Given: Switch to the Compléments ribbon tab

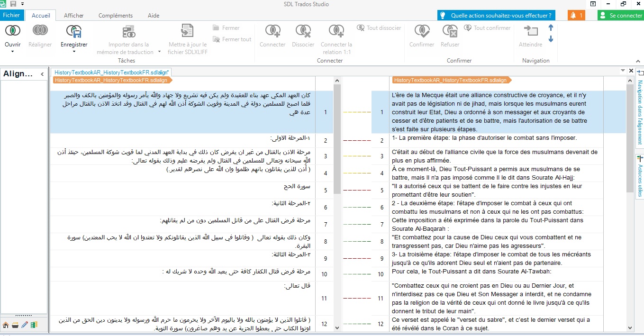Looking at the screenshot, I should (x=116, y=15).
